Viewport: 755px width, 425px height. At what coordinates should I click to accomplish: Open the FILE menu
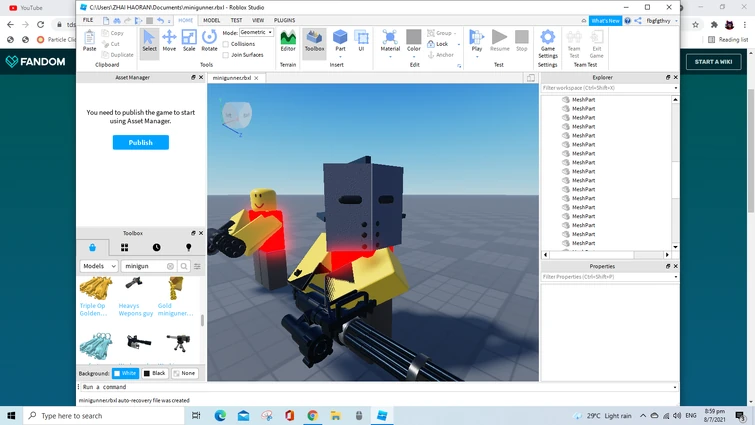click(x=88, y=20)
